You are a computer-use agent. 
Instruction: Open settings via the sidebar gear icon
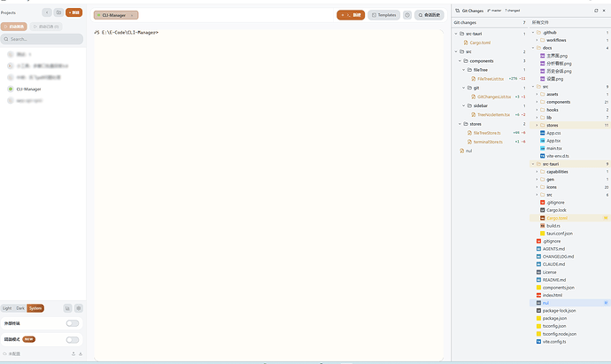pyautogui.click(x=78, y=308)
